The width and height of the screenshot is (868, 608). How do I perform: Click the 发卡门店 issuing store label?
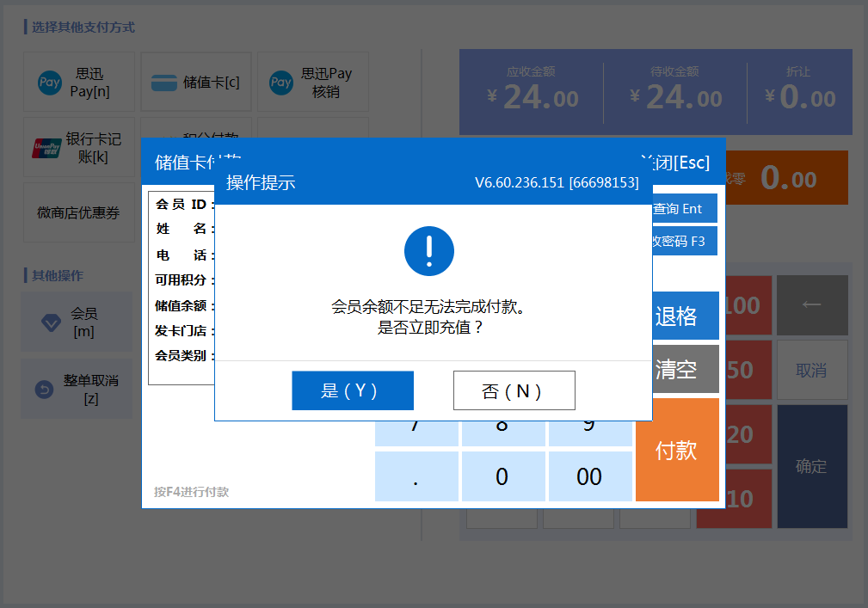[184, 331]
